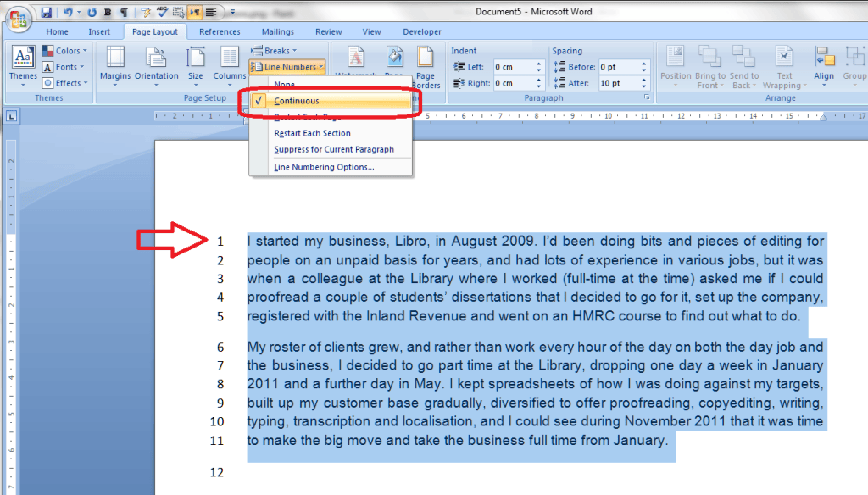This screenshot has width=868, height=495.
Task: Click the justify alignment icon in toolbar
Action: tap(211, 12)
